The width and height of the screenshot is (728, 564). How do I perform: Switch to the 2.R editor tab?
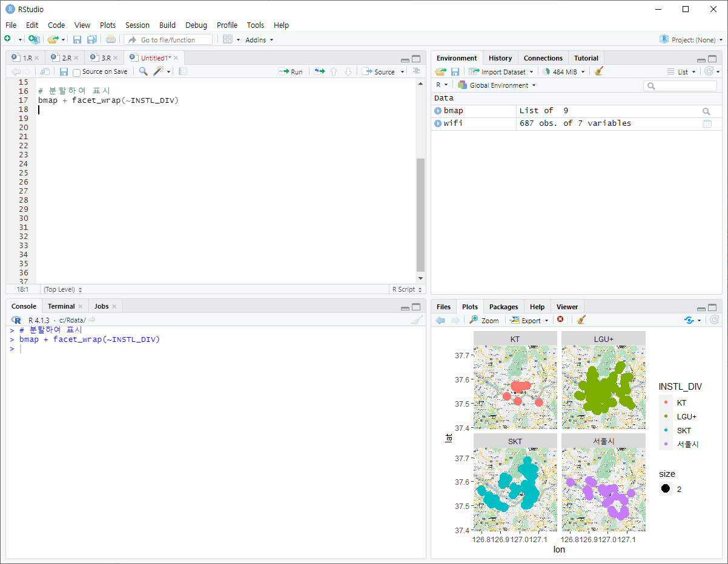pos(66,58)
